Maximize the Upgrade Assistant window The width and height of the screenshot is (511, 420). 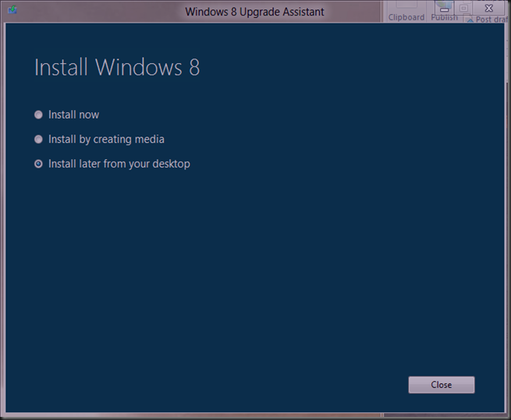(463, 8)
